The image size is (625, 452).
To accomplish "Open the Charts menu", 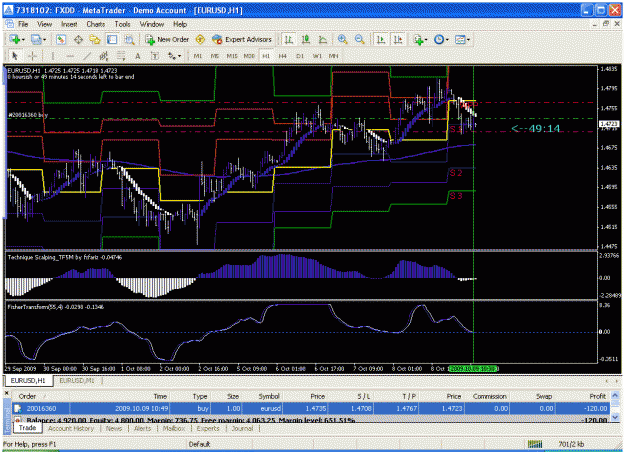I will (96, 24).
